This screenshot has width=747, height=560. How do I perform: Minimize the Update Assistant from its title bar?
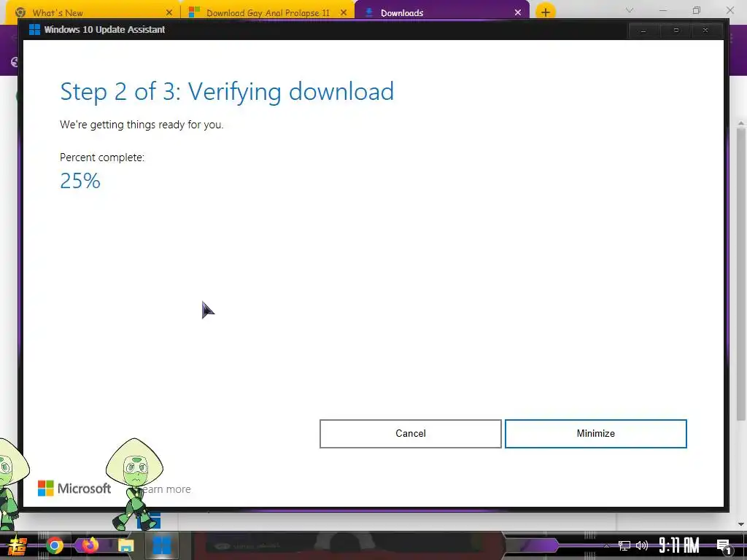point(643,30)
